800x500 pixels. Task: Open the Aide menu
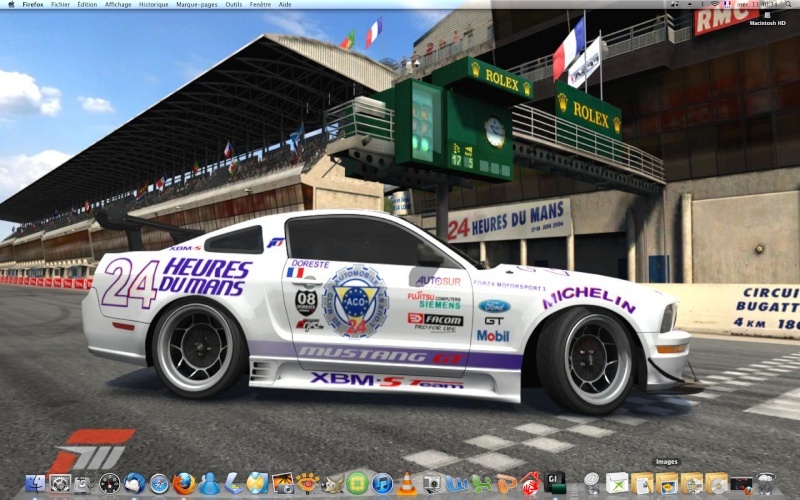tap(285, 4)
